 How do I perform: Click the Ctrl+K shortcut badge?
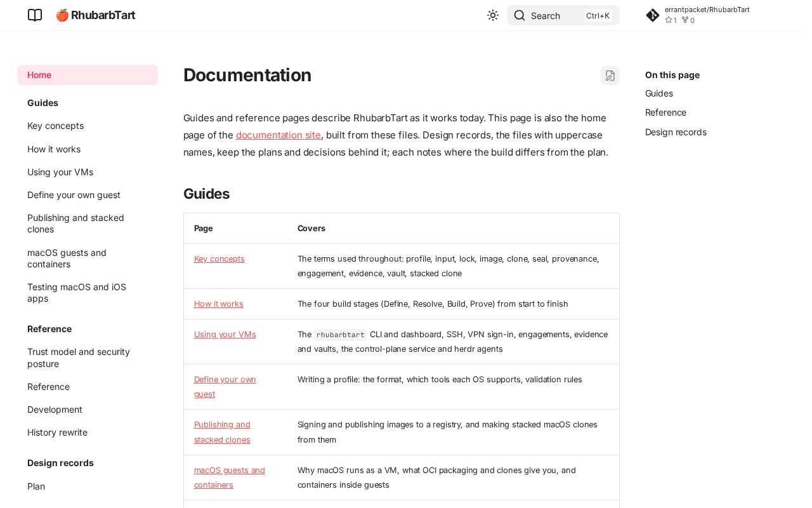click(x=598, y=16)
